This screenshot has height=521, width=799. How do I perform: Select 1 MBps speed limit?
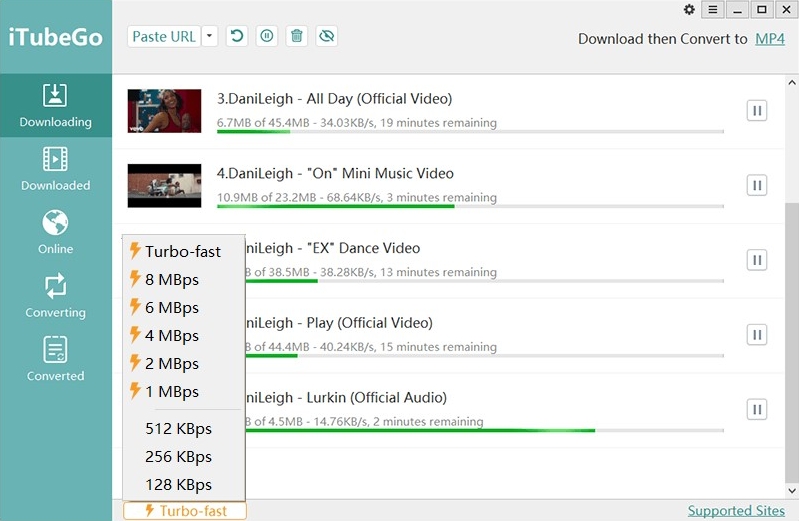[183, 392]
